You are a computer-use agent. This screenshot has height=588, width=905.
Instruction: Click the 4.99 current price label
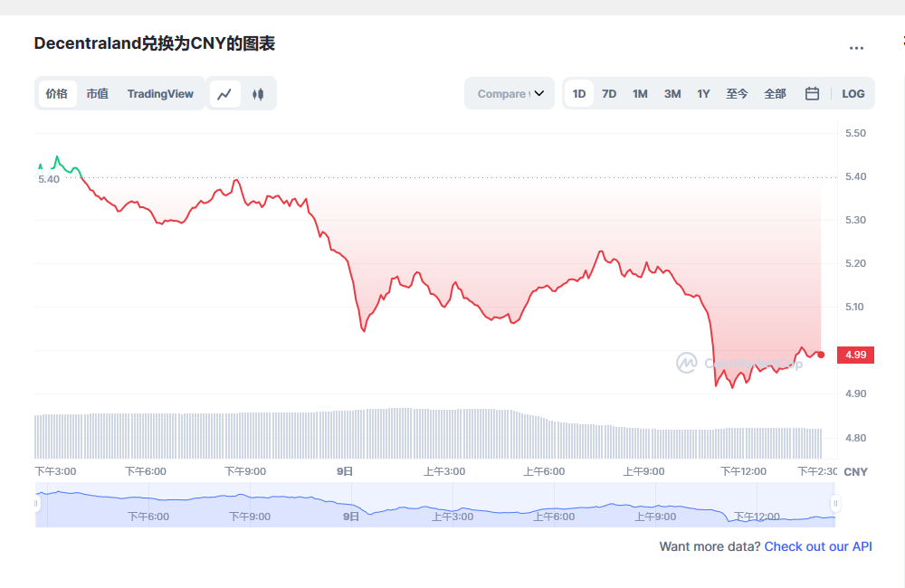(x=856, y=355)
